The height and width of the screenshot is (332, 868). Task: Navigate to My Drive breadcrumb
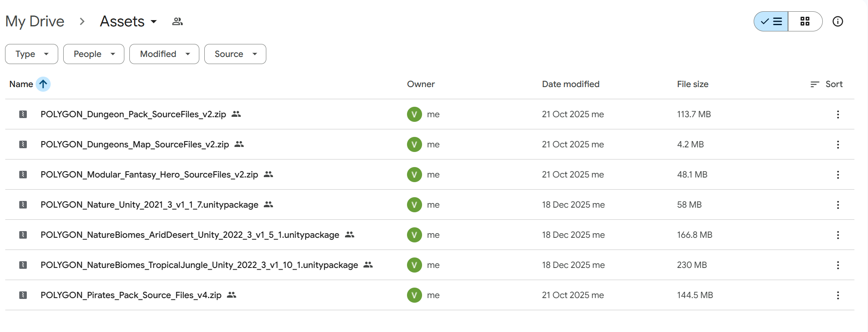pyautogui.click(x=35, y=21)
